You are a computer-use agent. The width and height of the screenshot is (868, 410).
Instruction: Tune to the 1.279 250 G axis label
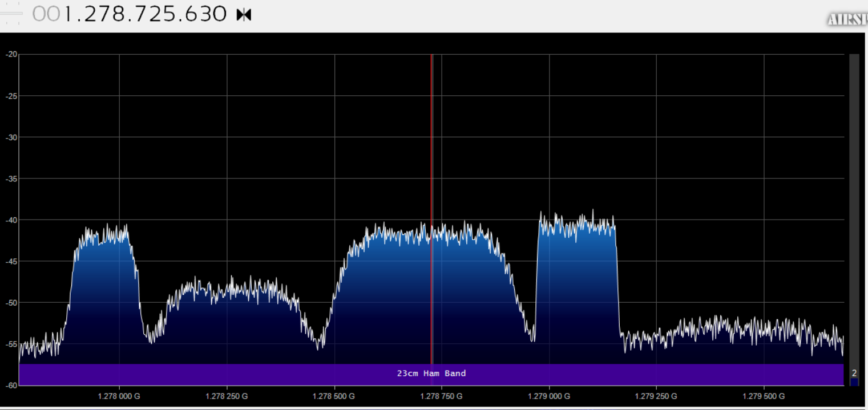point(656,396)
